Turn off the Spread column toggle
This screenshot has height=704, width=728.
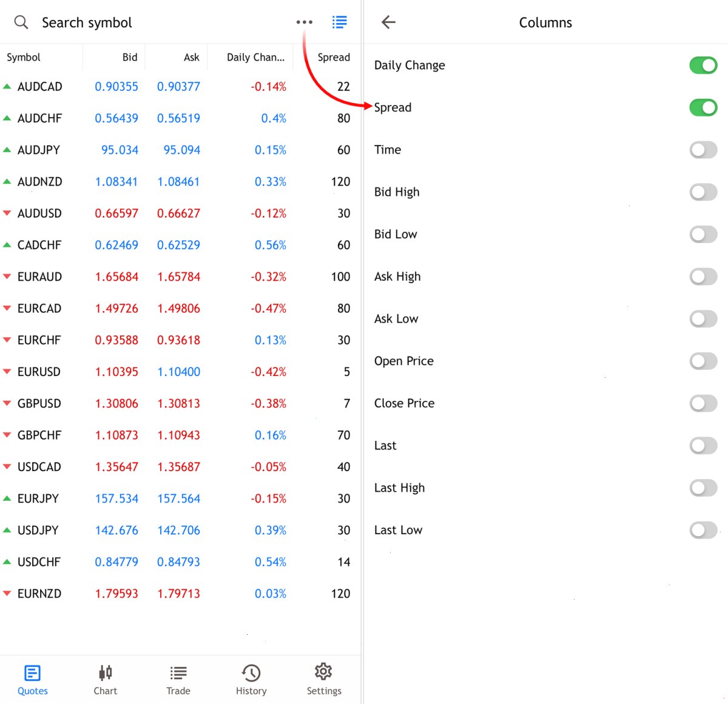pyautogui.click(x=703, y=107)
